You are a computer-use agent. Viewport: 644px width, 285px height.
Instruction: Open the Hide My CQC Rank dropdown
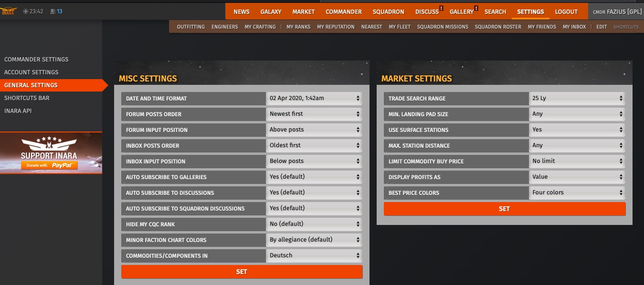click(314, 224)
